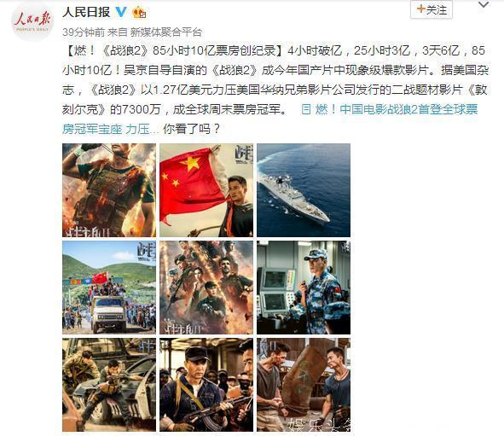Open the group cast poster thumbnail
The width and height of the screenshot is (504, 436).
(x=206, y=288)
